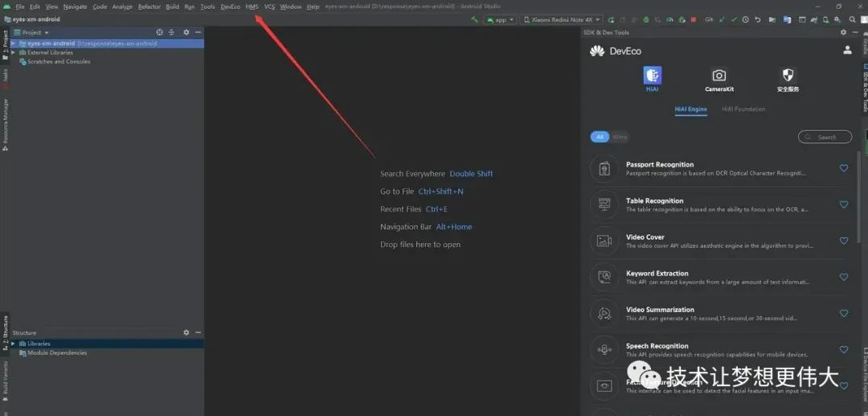Favorite Video Summarization with heart icon
This screenshot has height=416, width=868.
844,313
